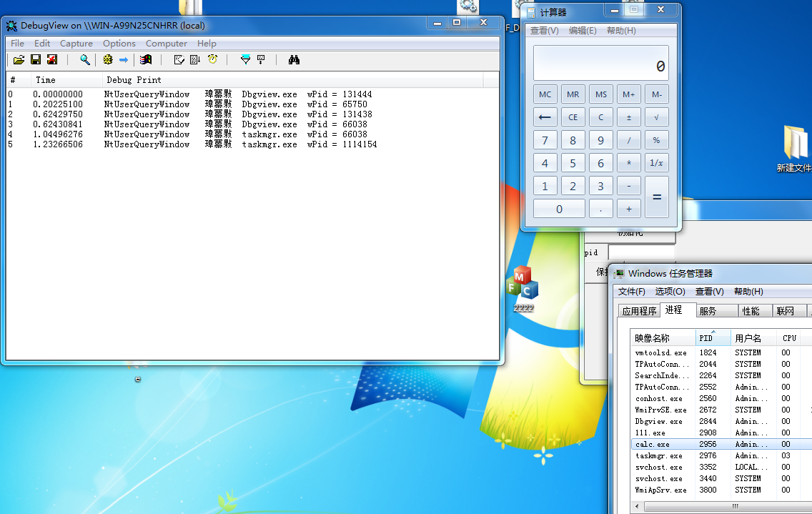812x514 pixels.
Task: Click the MS memory store calculator button
Action: click(600, 94)
